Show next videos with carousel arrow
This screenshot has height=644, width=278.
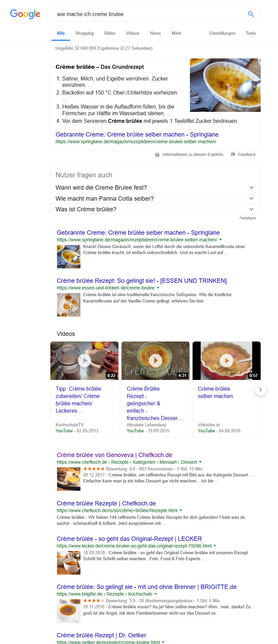click(261, 390)
